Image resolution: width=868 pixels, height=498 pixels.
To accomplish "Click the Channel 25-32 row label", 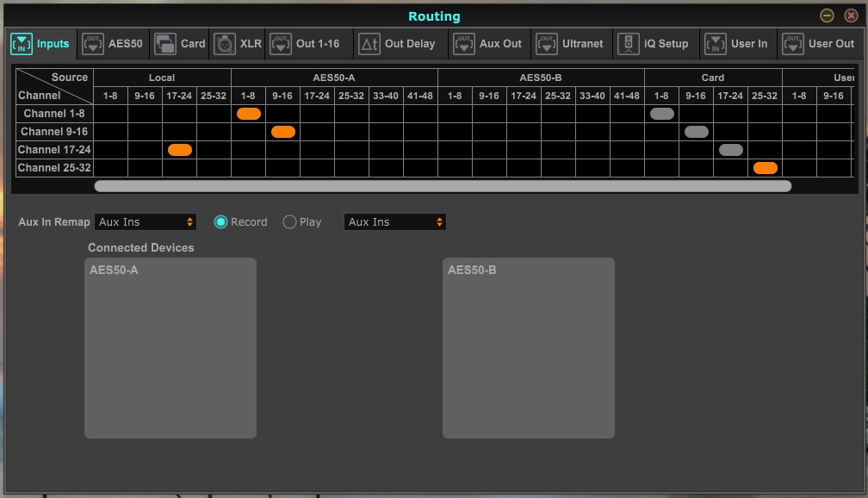I will (x=54, y=168).
